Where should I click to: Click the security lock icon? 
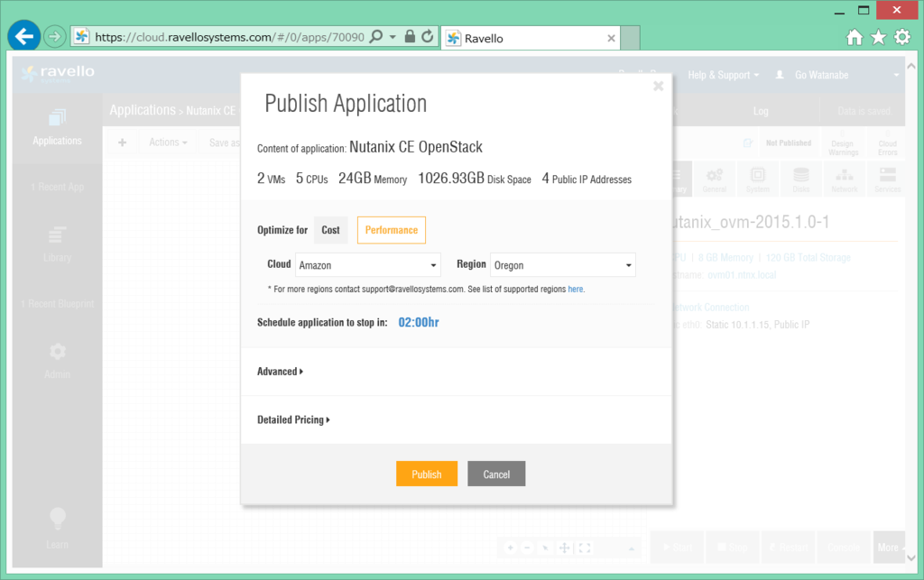point(410,36)
